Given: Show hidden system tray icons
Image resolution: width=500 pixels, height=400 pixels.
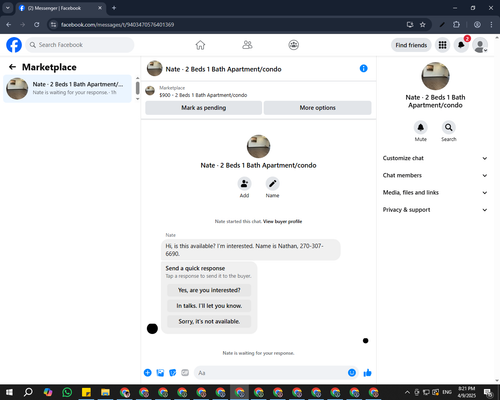Looking at the screenshot, I should (x=407, y=392).
